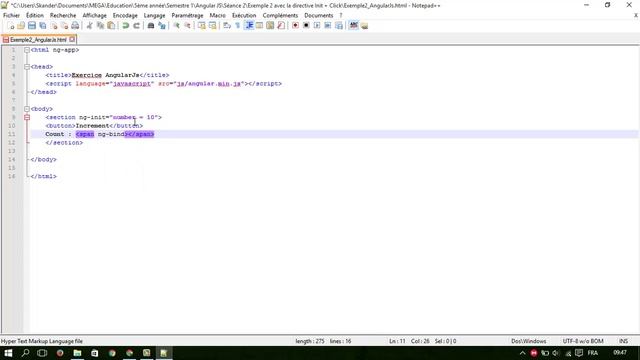
Task: Open the Macro menu
Action: 217,15
